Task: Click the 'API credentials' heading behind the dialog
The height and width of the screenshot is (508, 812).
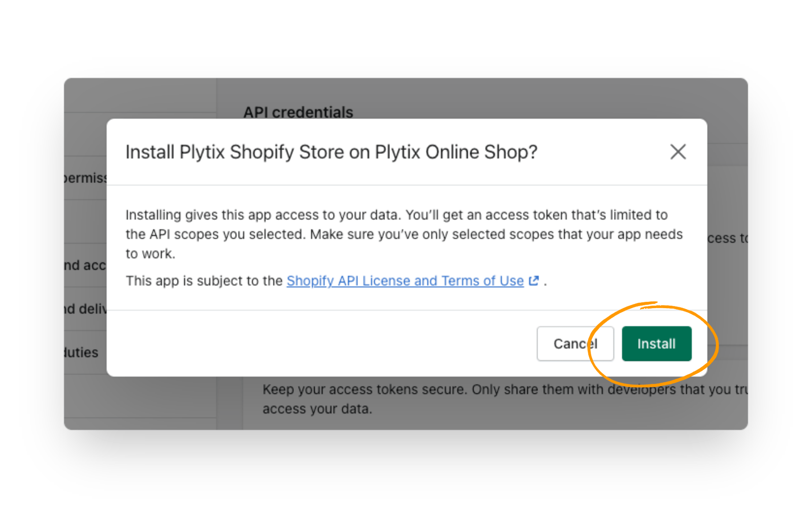Action: tap(298, 112)
